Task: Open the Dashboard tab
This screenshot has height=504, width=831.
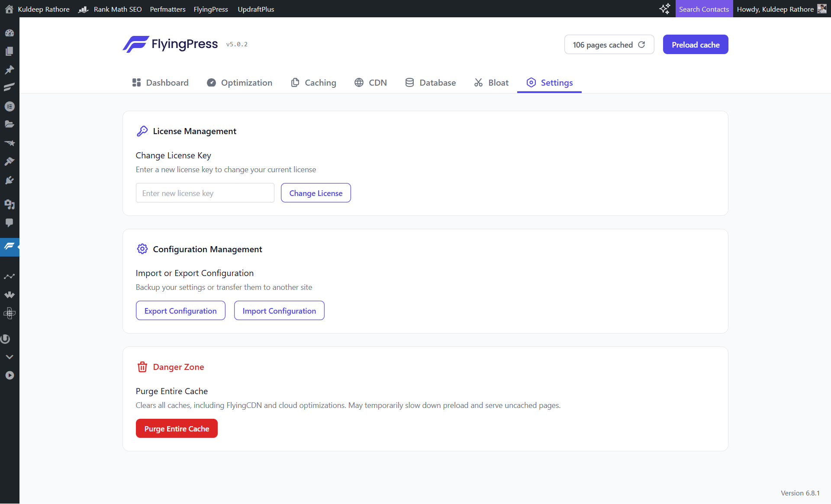Action: (160, 83)
